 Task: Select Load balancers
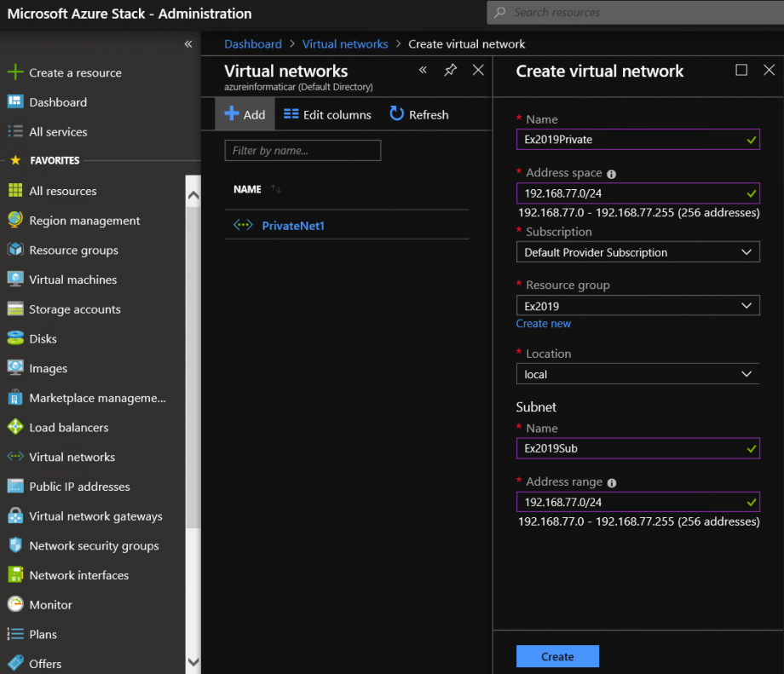(x=71, y=427)
